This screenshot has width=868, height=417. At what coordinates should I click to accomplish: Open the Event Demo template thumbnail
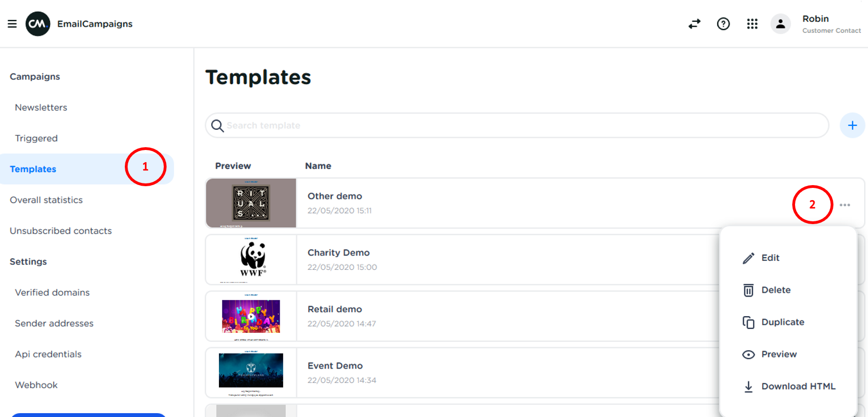point(251,371)
